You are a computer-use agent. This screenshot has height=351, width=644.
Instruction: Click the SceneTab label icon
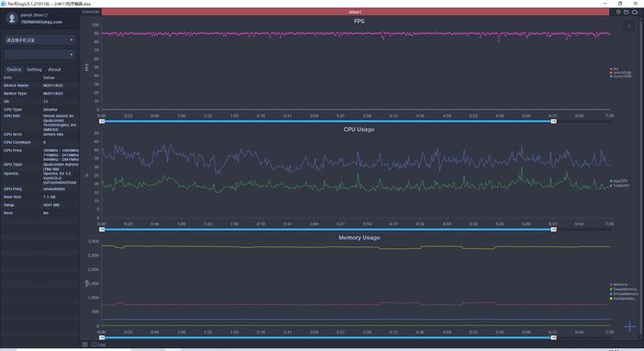tap(91, 12)
